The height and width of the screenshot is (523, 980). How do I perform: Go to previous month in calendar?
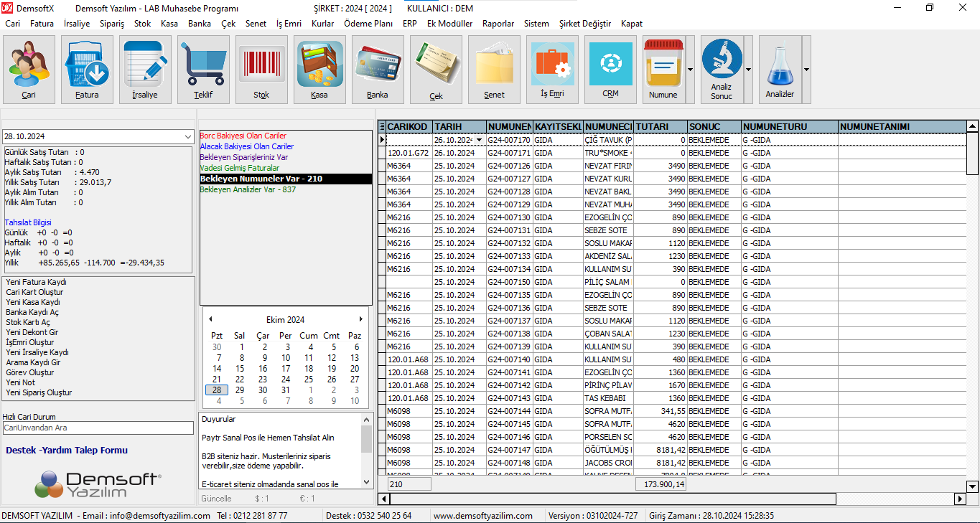[x=210, y=319]
